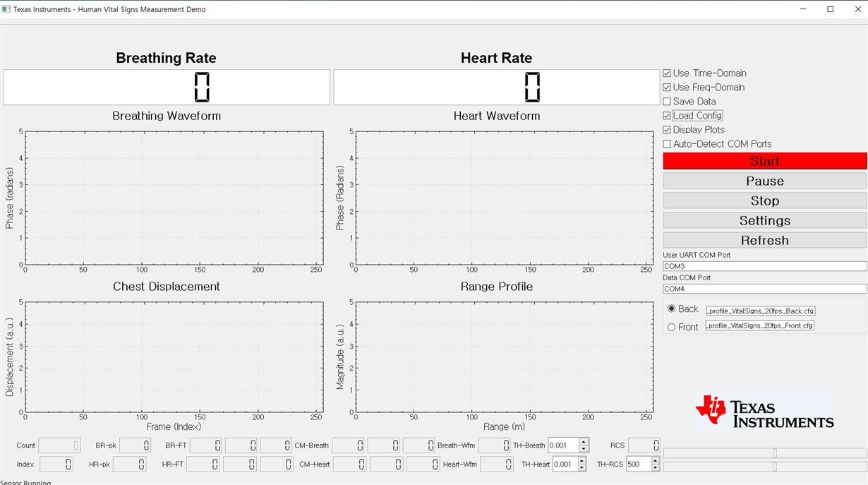Click inside the Breathing Waveform plot

174,198
